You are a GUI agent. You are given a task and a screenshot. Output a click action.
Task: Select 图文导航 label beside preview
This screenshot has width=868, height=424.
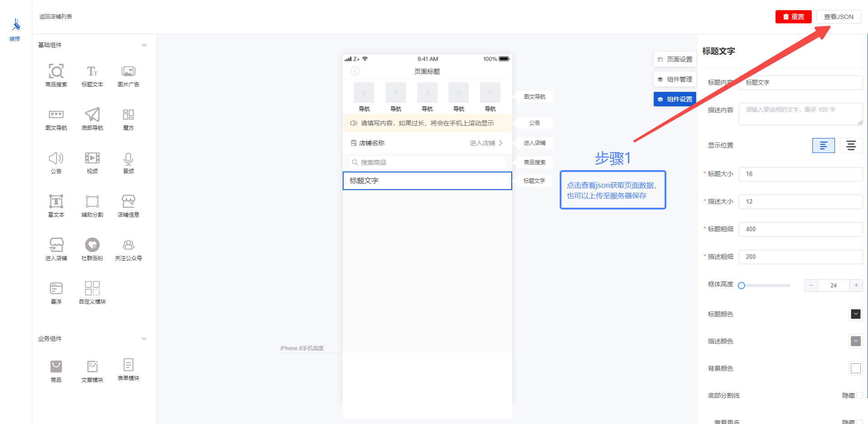533,97
